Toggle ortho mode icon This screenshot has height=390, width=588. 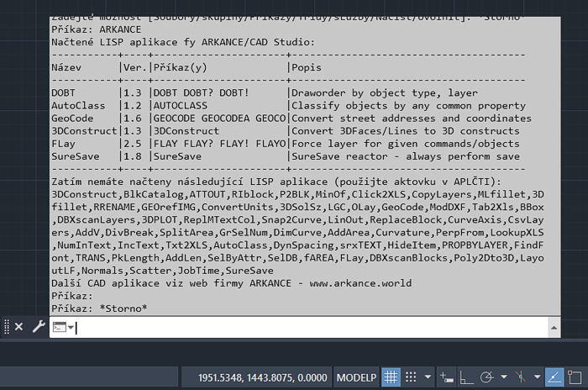click(x=466, y=377)
